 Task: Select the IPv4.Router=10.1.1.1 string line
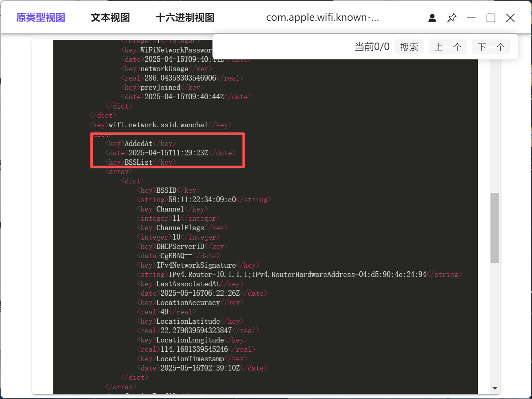click(x=299, y=275)
